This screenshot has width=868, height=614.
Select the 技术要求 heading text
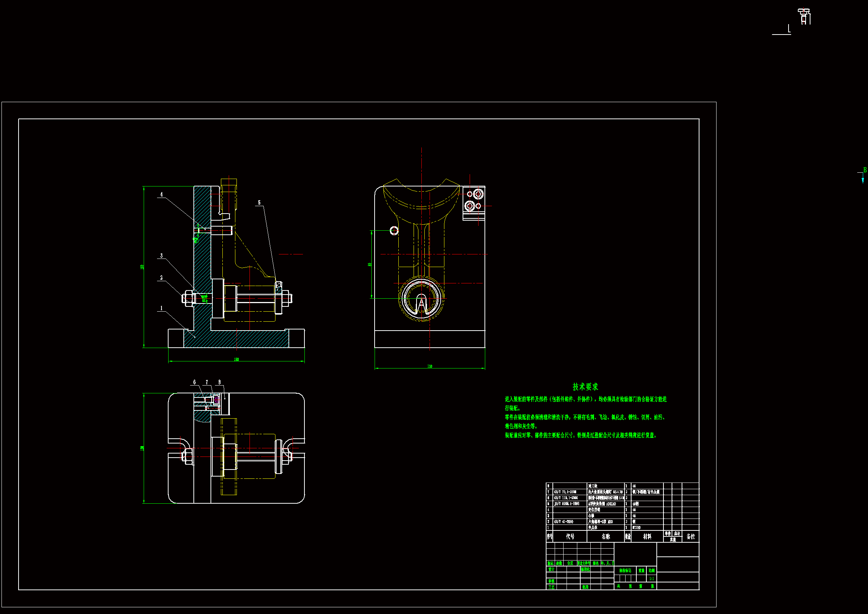coord(585,387)
